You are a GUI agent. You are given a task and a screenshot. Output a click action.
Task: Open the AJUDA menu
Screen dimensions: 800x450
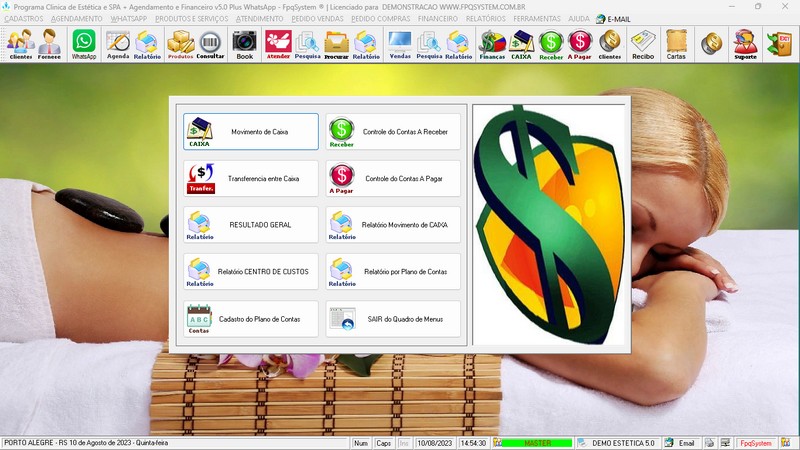(x=579, y=18)
